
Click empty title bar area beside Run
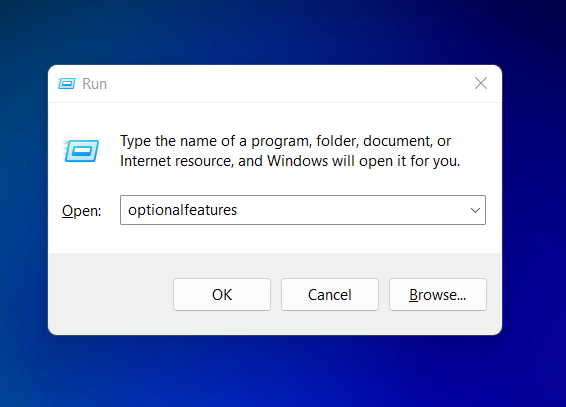click(x=289, y=84)
